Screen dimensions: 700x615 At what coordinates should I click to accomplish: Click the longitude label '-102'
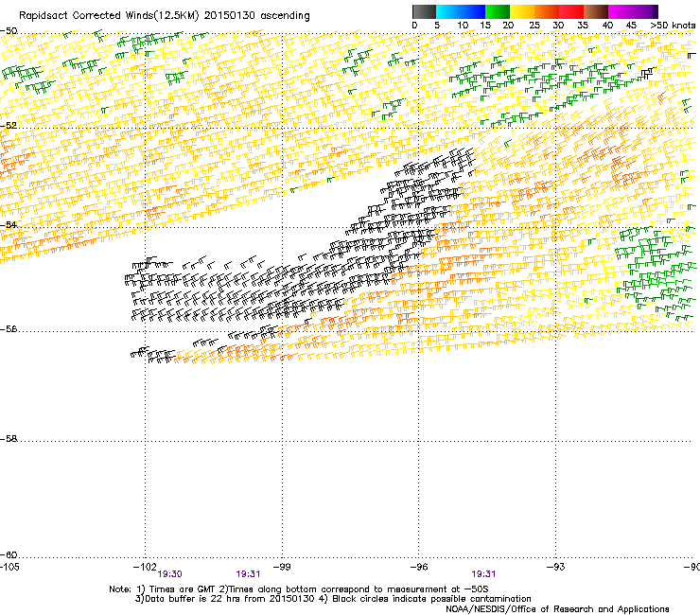pos(145,567)
